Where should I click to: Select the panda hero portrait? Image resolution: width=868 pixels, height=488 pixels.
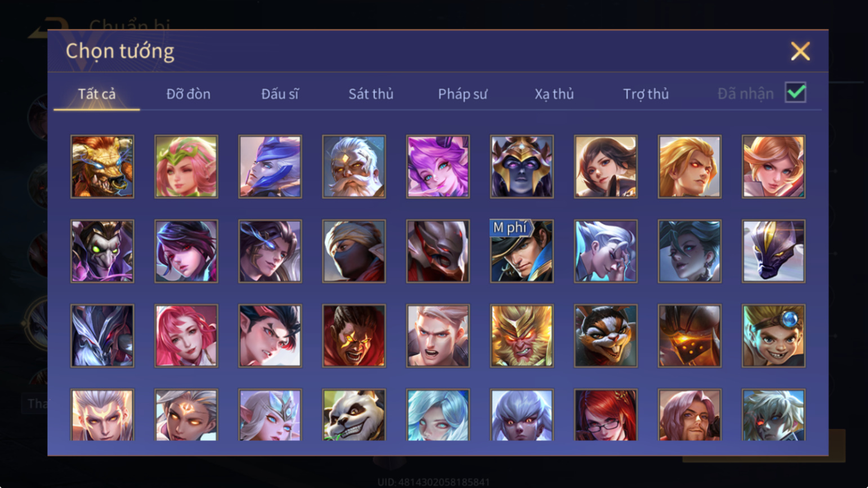point(354,415)
